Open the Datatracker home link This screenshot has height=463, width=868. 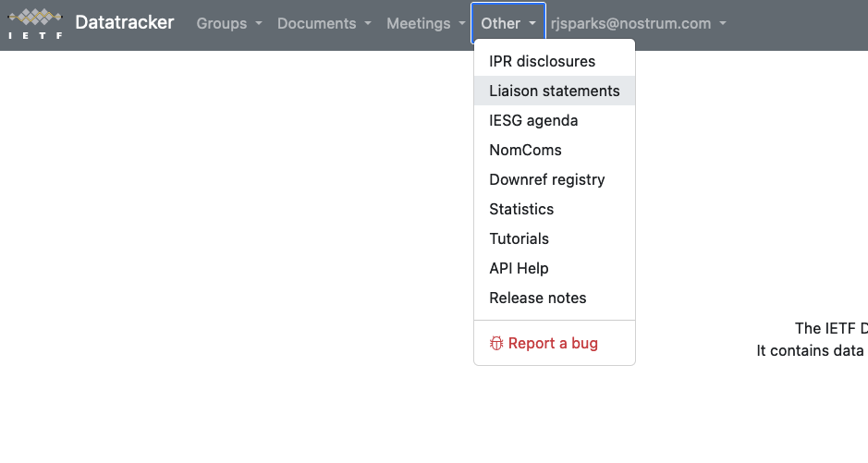pyautogui.click(x=125, y=23)
